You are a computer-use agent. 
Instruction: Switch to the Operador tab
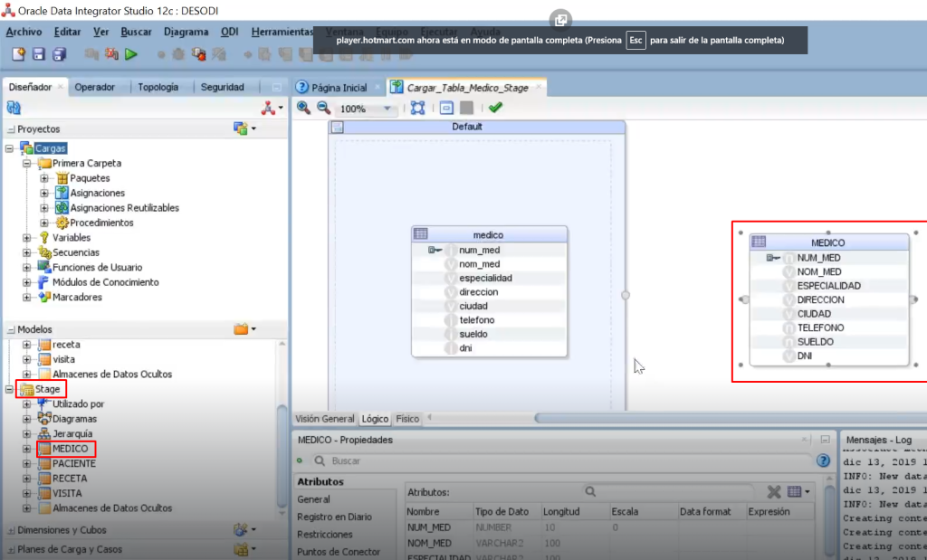click(94, 87)
